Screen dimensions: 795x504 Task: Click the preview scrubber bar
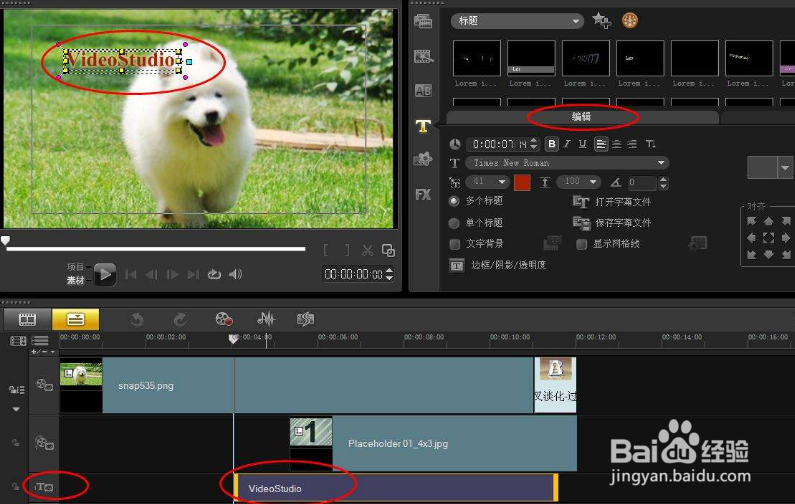[156, 249]
